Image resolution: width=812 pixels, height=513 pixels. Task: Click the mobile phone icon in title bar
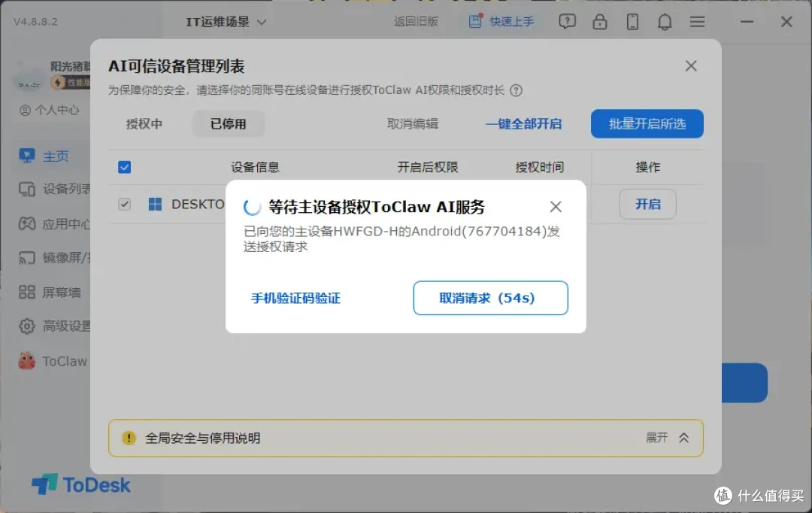pyautogui.click(x=632, y=22)
